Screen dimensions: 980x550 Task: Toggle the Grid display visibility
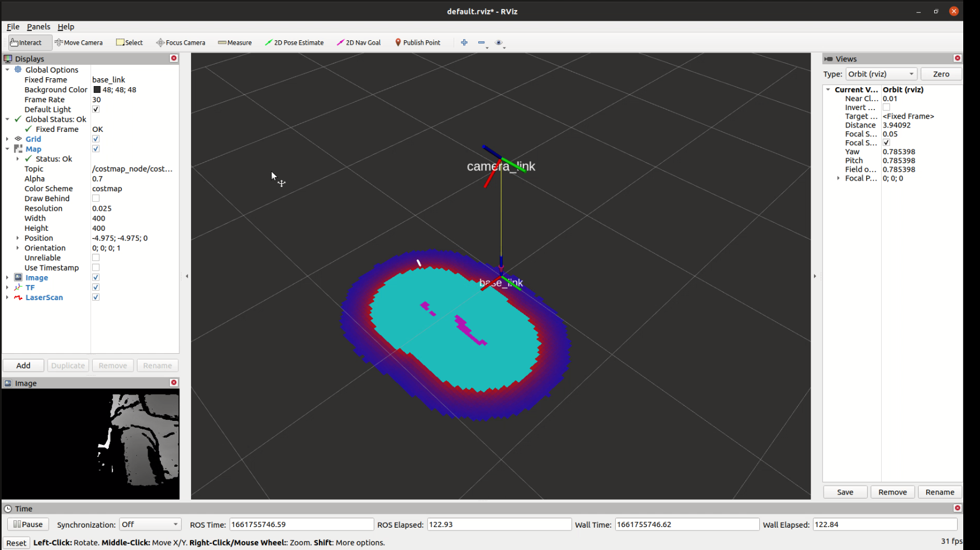point(96,139)
